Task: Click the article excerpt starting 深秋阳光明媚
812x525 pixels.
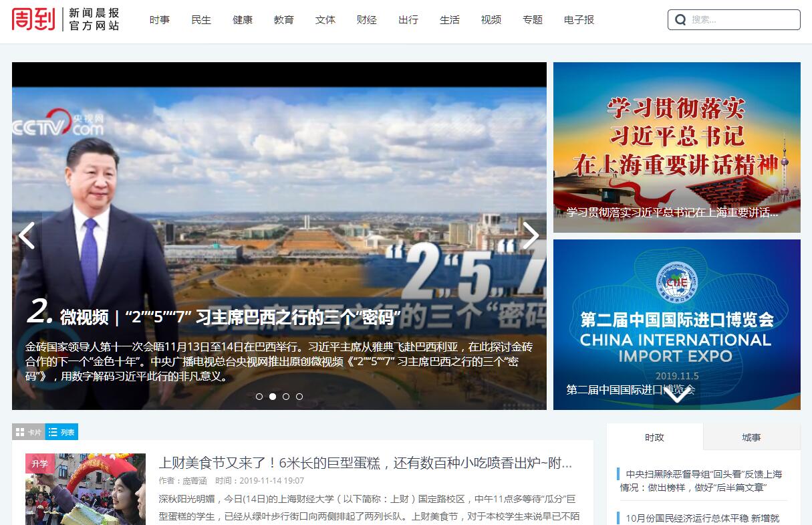Action: coord(369,508)
